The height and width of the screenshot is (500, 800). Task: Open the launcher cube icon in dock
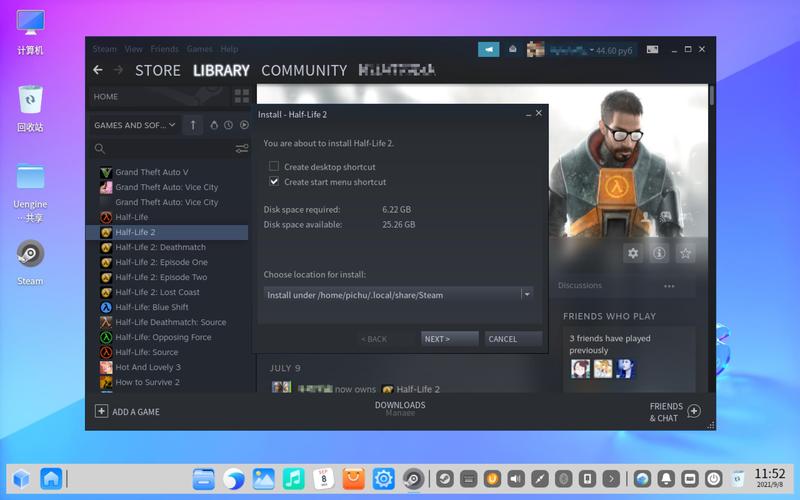[x=21, y=479]
